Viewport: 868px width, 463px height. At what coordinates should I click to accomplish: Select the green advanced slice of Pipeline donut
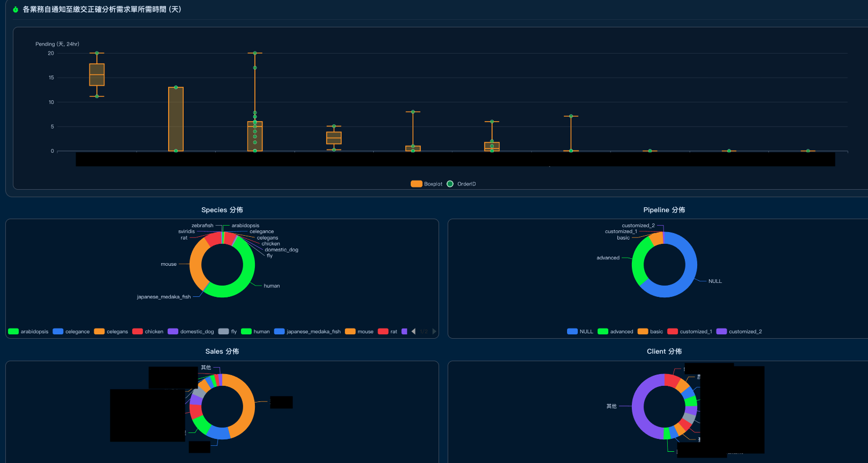[638, 263]
